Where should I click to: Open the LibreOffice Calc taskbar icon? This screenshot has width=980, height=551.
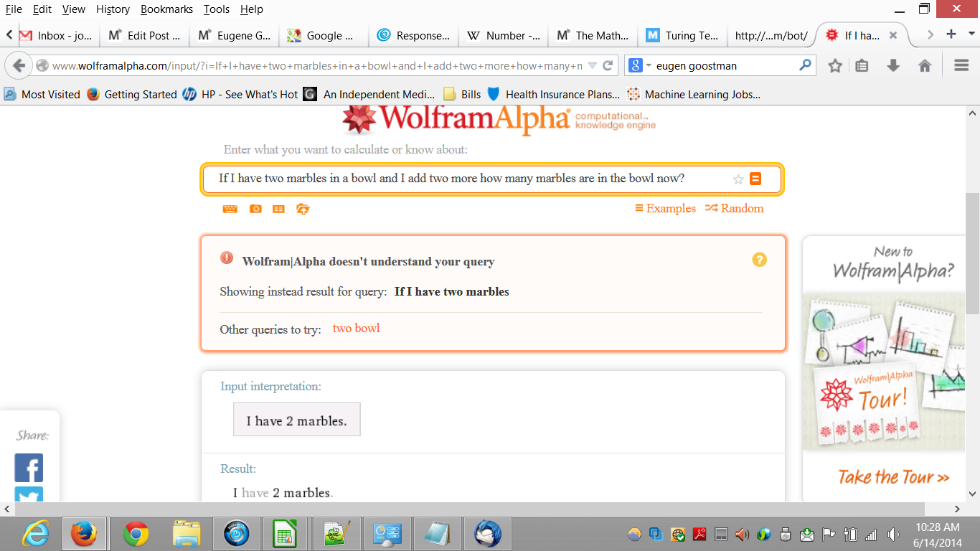tap(286, 534)
